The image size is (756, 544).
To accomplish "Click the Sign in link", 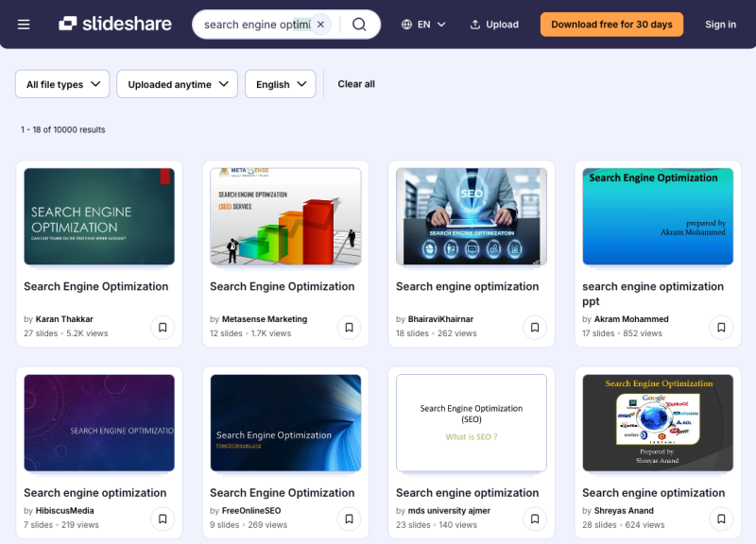I will pyautogui.click(x=720, y=25).
